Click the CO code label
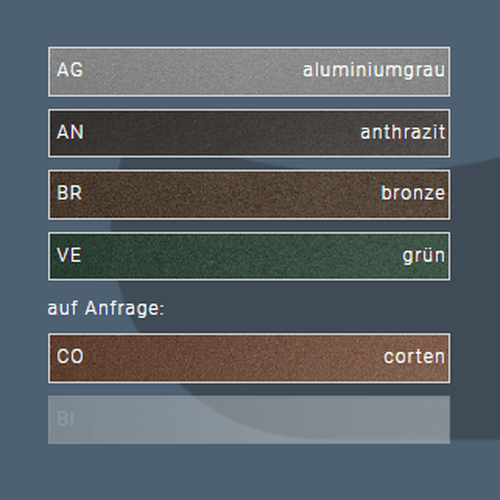Screen dimensions: 500x500 70,356
